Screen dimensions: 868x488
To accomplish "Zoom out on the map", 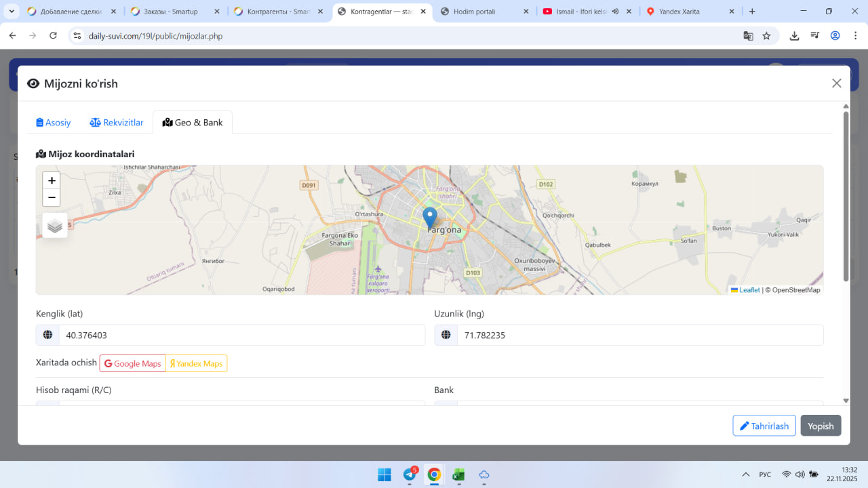I will [52, 198].
